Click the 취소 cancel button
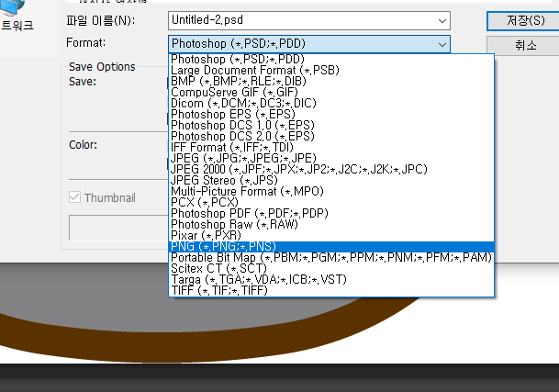The width and height of the screenshot is (559, 392). pos(525,45)
